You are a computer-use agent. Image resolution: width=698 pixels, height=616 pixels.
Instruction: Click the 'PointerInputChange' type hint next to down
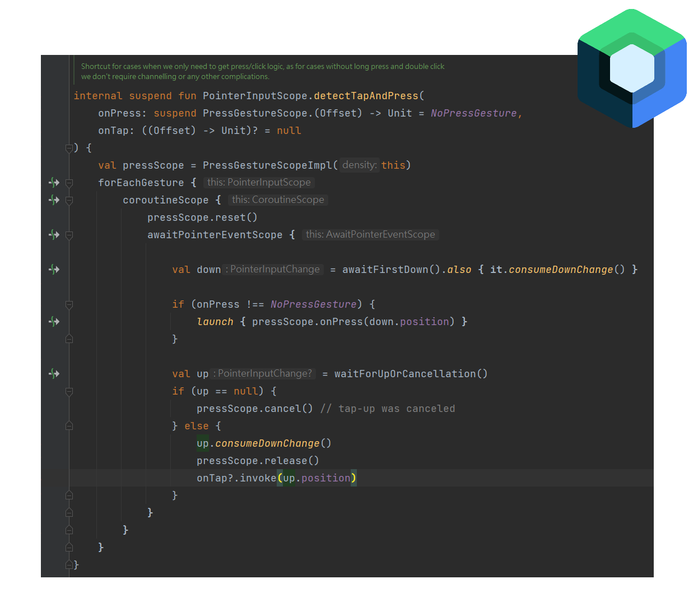(x=273, y=269)
